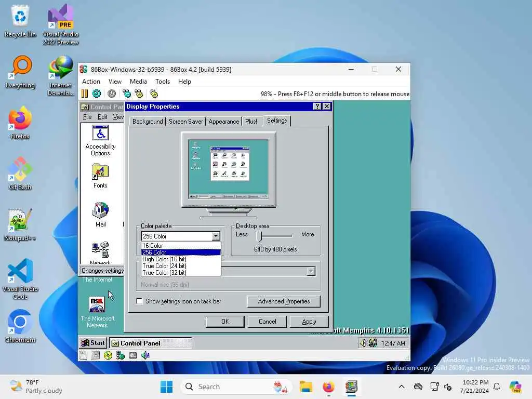The width and height of the screenshot is (532, 399).
Task: Choose True Color (24 bit) option
Action: click(x=181, y=265)
